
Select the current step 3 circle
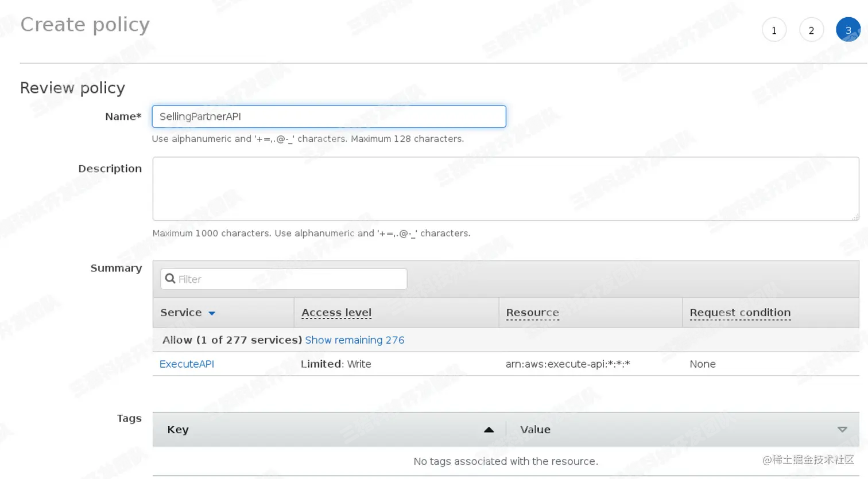[x=848, y=30]
